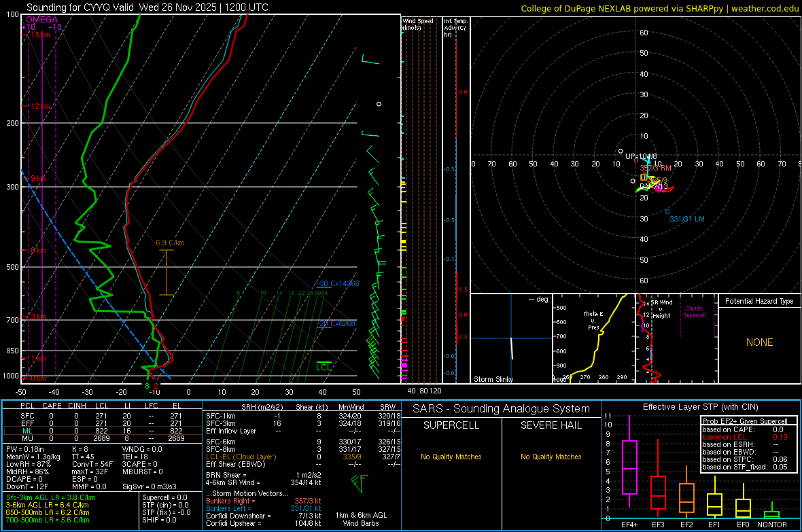
Task: Click the Storm Slinky label
Action: click(493, 379)
